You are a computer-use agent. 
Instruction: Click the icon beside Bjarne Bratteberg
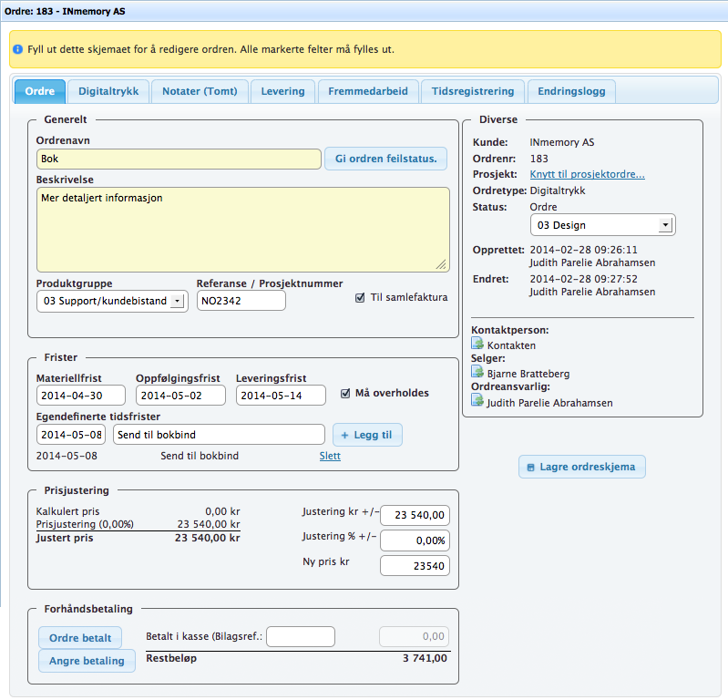(478, 373)
